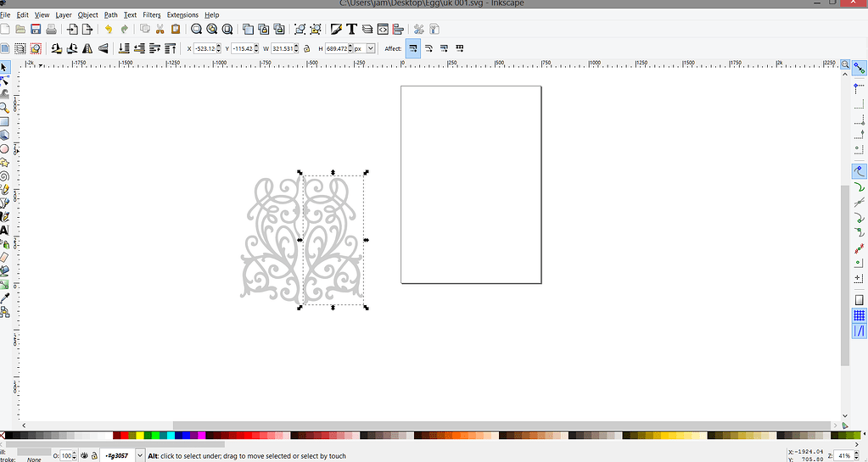Click the Import file icon
868x462 pixels.
coord(72,30)
